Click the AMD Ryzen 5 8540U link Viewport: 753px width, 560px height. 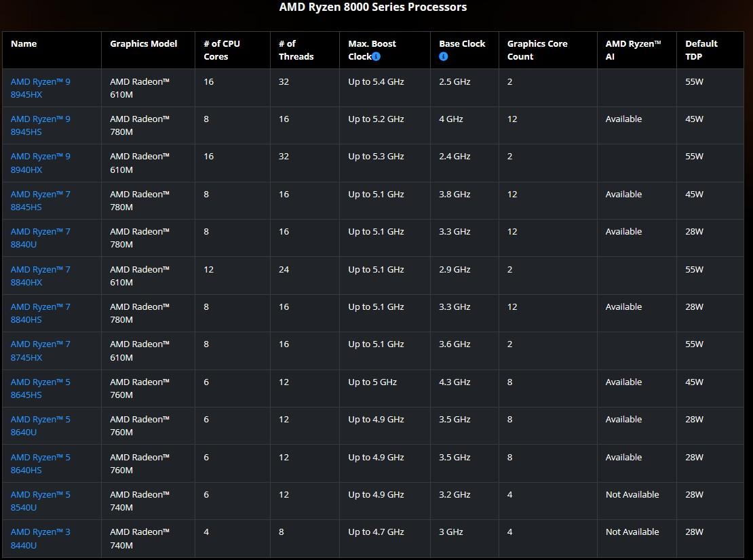(40, 501)
